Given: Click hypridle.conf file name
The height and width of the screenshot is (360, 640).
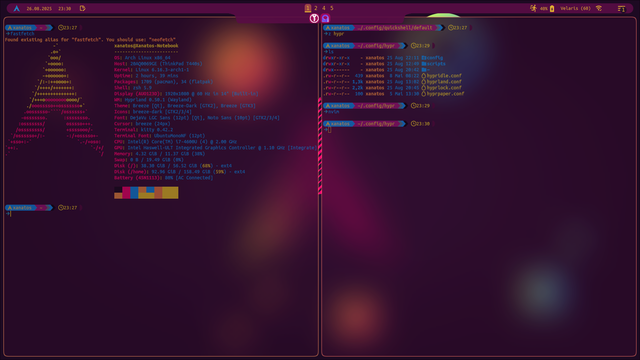Looking at the screenshot, I should pyautogui.click(x=444, y=76).
